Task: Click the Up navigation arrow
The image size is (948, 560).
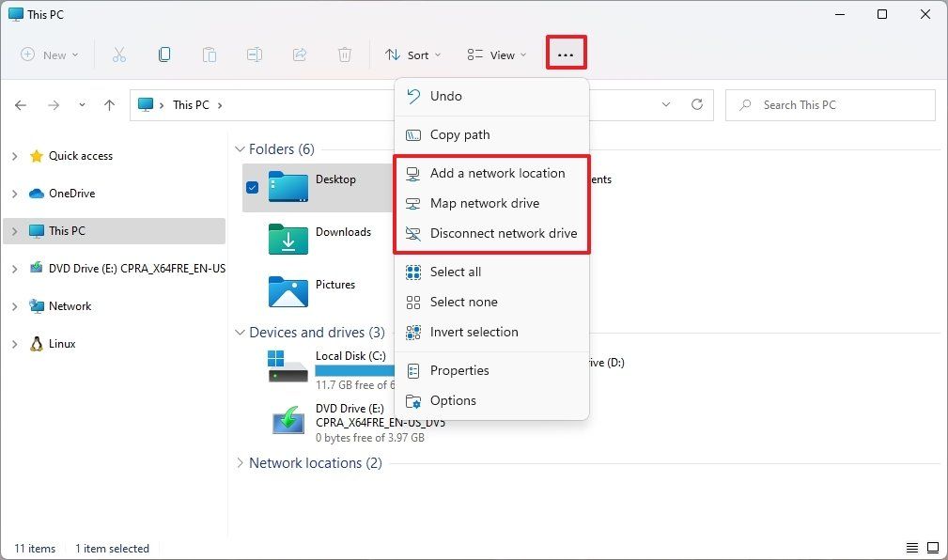Action: [x=109, y=104]
